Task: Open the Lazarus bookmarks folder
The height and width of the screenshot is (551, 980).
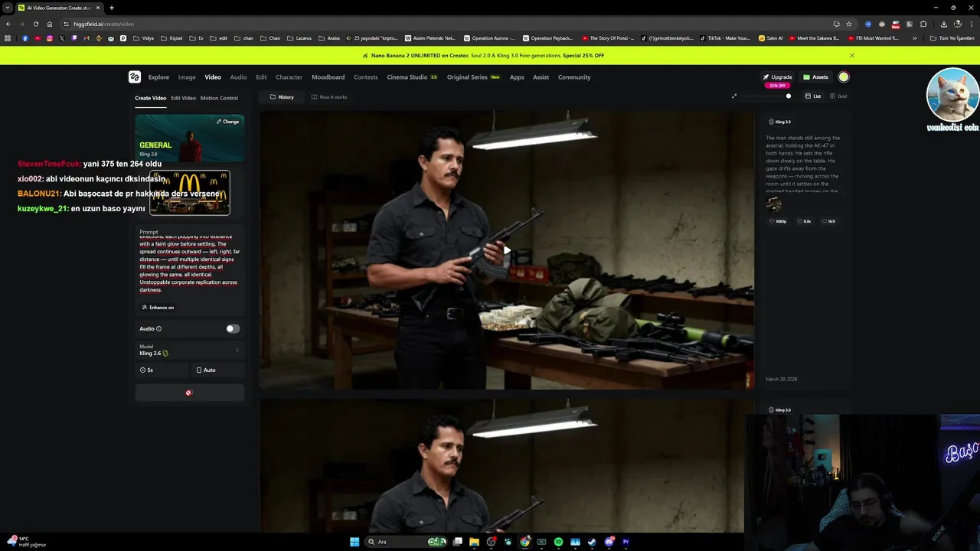Action: [299, 38]
